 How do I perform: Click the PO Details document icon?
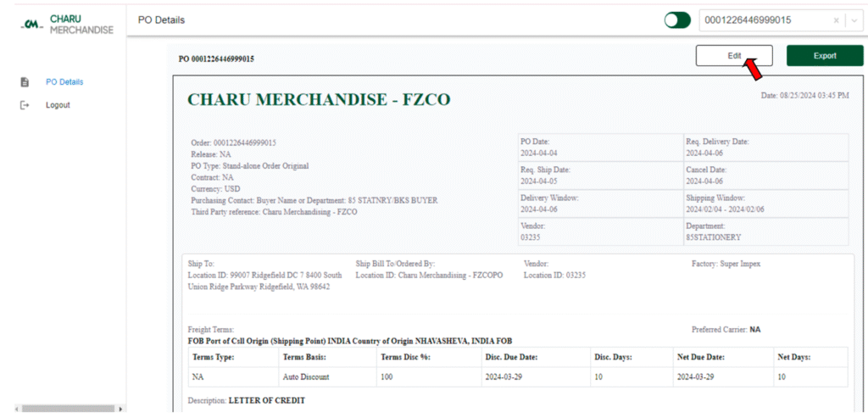tap(25, 82)
